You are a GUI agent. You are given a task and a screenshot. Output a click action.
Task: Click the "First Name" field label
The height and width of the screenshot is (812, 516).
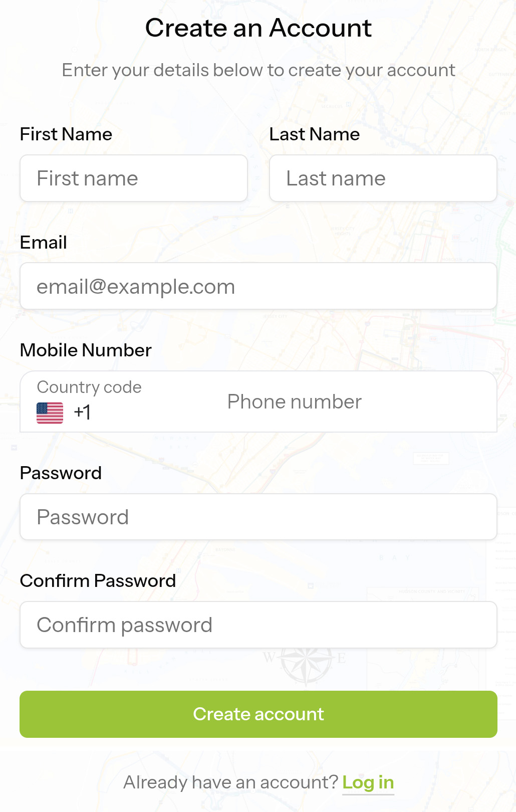pyautogui.click(x=66, y=134)
